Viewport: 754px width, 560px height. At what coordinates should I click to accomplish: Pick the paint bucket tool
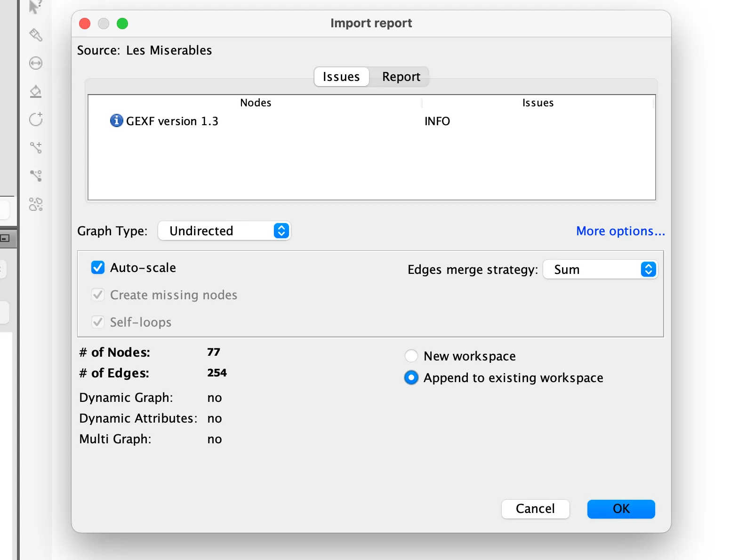click(36, 91)
